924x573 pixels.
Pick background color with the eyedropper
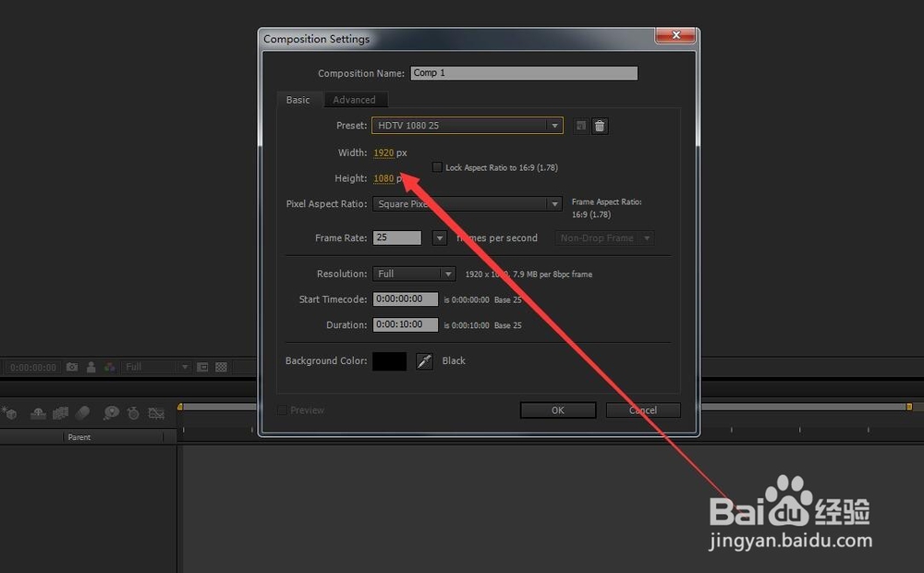[x=424, y=360]
